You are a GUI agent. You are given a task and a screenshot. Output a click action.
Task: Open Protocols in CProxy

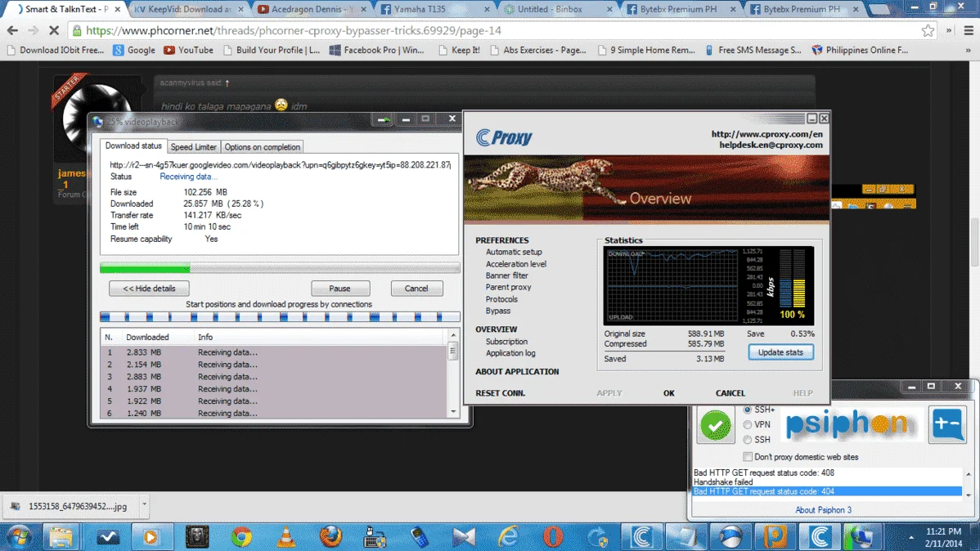coord(502,299)
